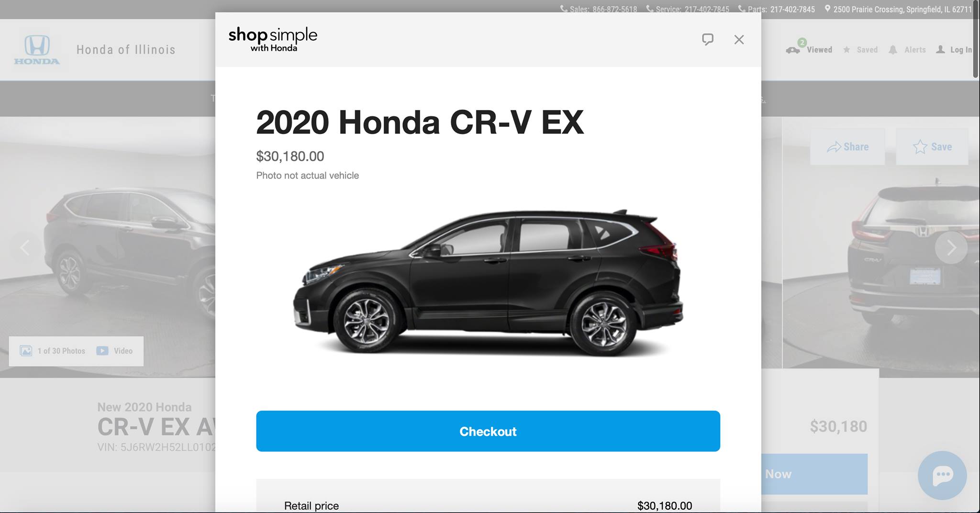
Task: Go to next vehicle photo arrow
Action: point(951,247)
